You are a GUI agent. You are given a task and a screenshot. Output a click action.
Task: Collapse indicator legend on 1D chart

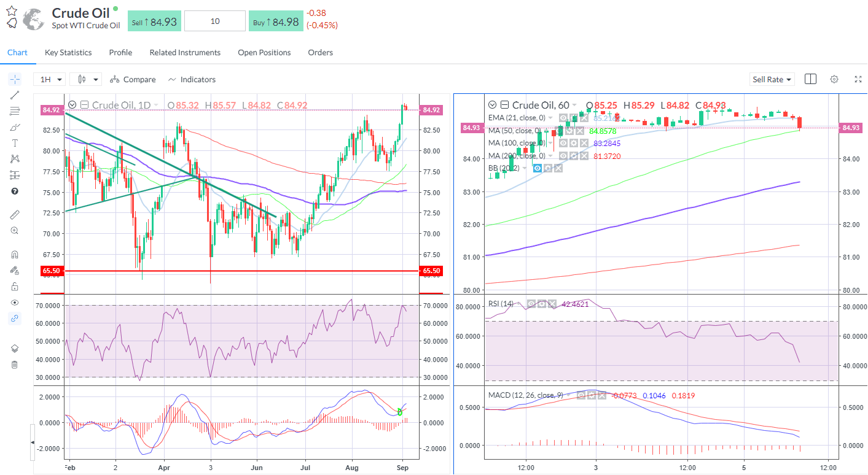(72, 105)
